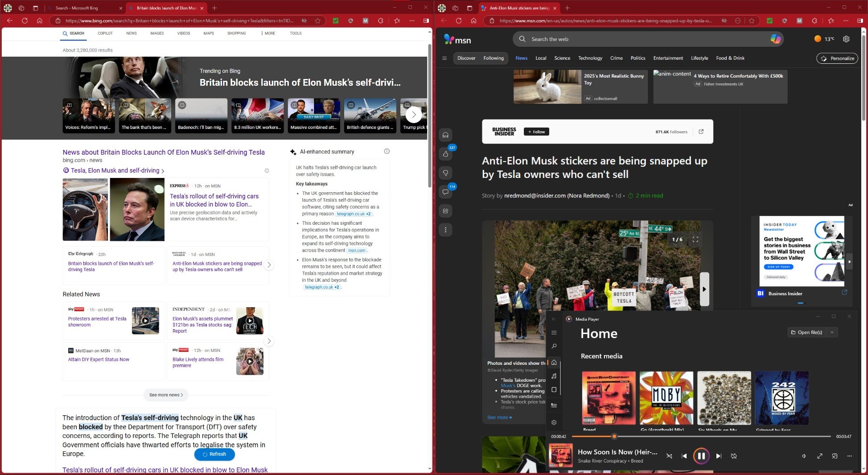
Task: Open AI-enhanced summary info icon
Action: coord(387,152)
